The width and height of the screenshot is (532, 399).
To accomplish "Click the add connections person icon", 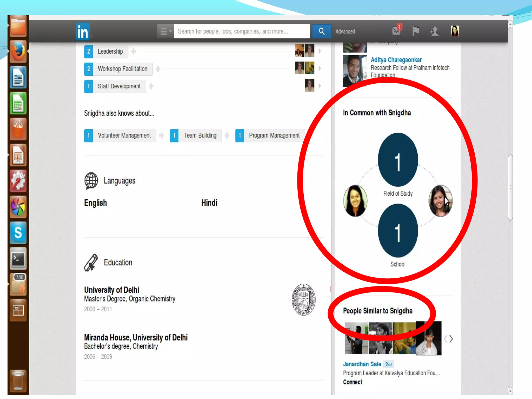I will point(434,31).
